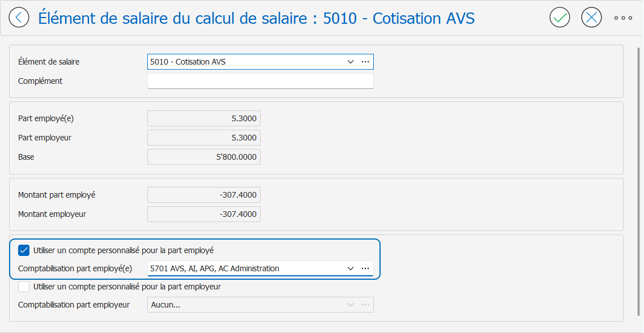Cancel with the blue X icon
The image size is (644, 333).
[591, 18]
